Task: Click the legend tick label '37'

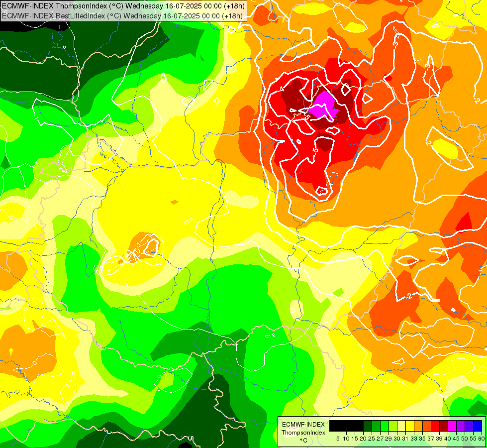Action: (431, 439)
